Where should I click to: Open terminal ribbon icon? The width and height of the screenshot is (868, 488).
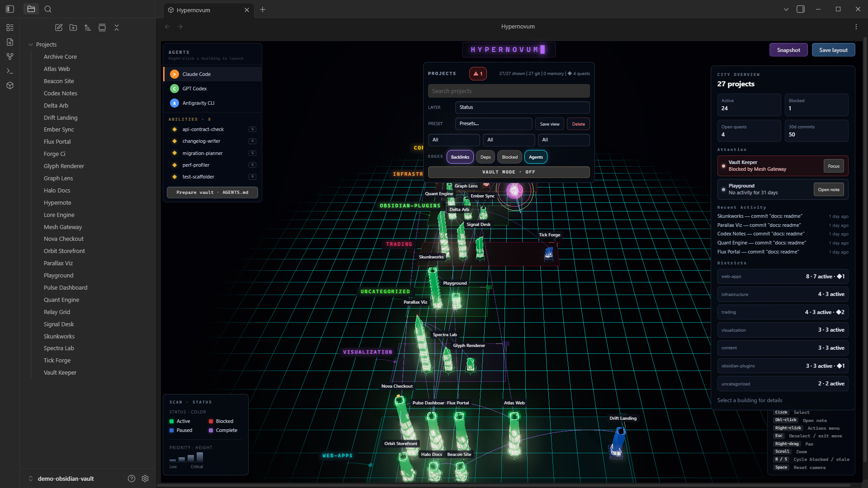10,71
